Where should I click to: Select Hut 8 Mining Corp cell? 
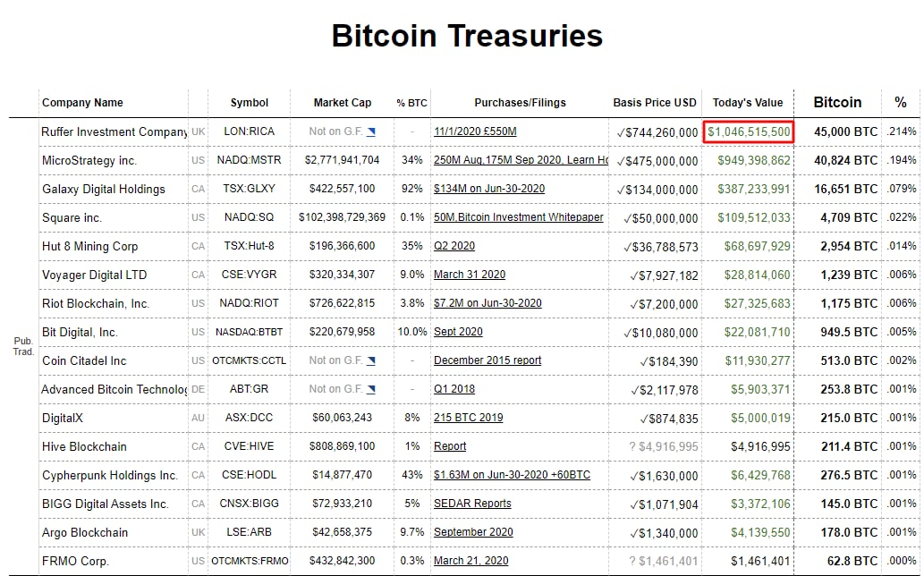114,246
